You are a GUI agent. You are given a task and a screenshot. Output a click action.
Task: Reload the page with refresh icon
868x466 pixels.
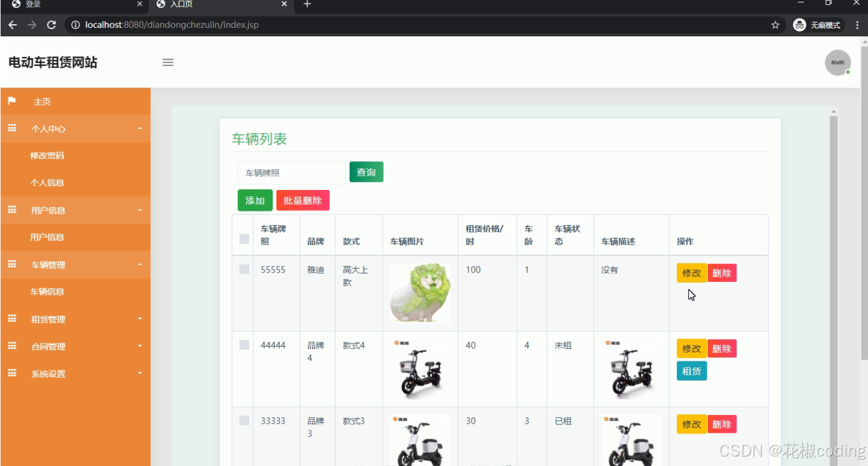pyautogui.click(x=51, y=25)
